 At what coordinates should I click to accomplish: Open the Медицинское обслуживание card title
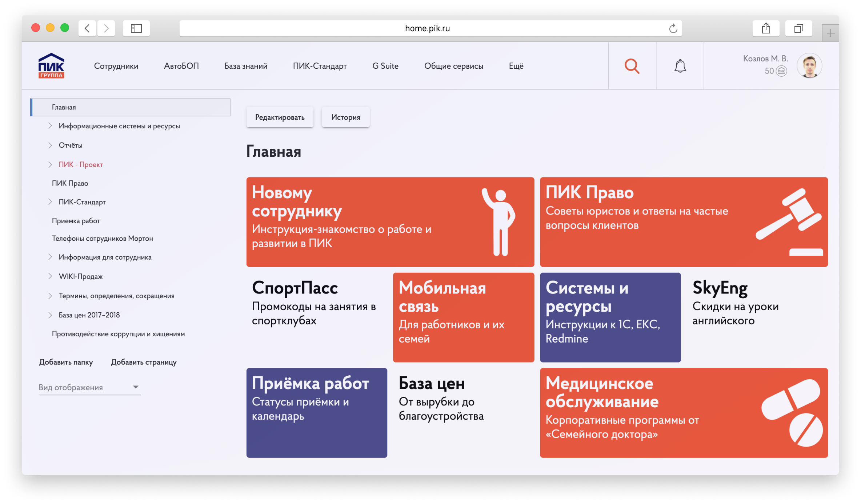602,393
